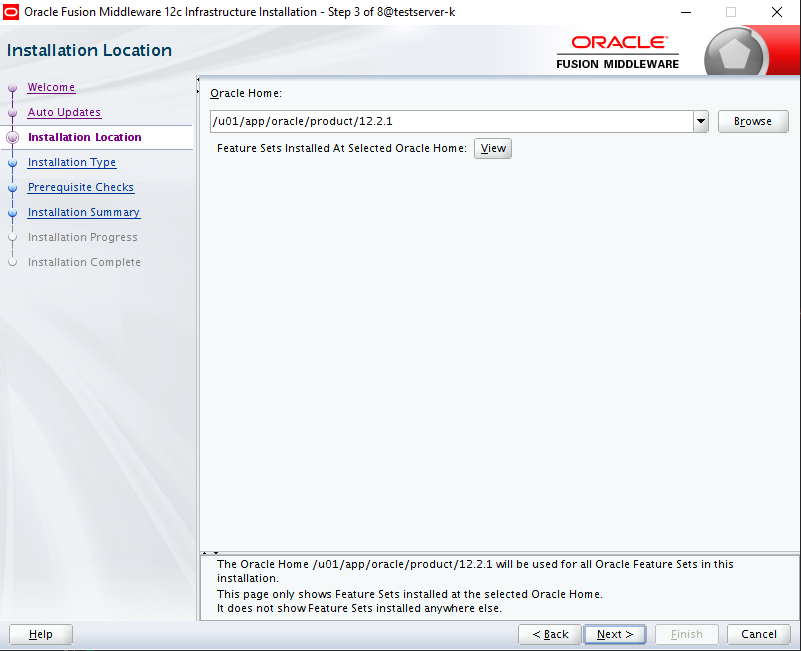Click the Prerequisite Checks step bullet icon
Image resolution: width=801 pixels, height=651 pixels.
pyautogui.click(x=13, y=188)
